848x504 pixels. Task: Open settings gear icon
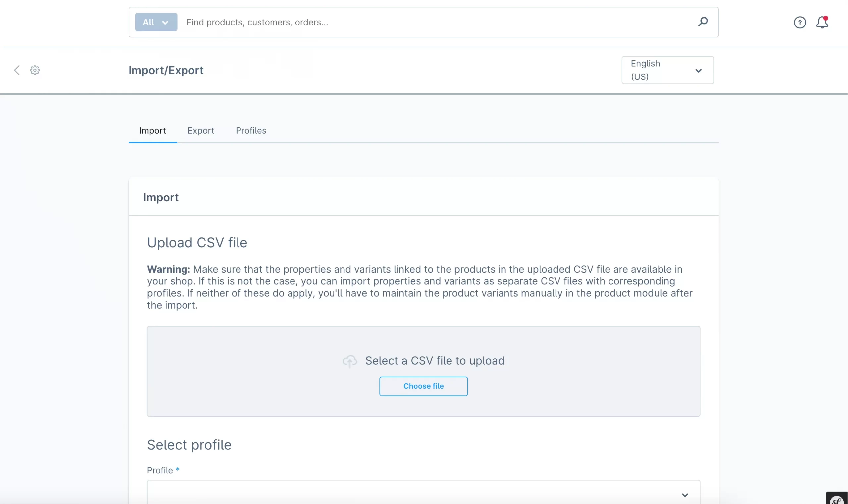point(35,70)
